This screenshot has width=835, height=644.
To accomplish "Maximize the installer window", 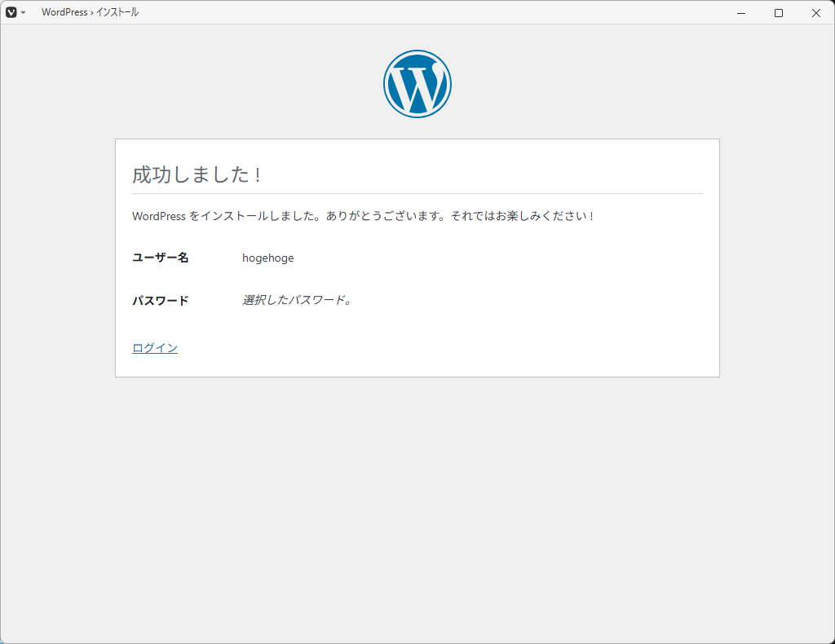I will tap(779, 12).
